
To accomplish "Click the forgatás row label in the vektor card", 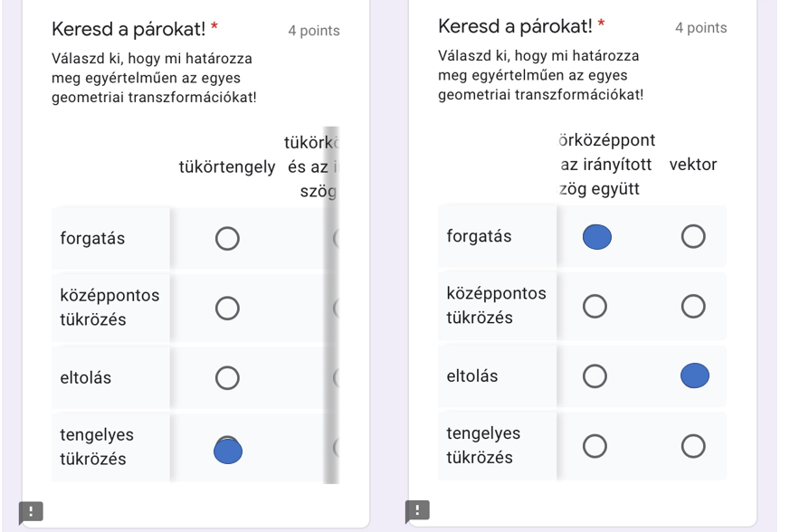I will tap(480, 237).
